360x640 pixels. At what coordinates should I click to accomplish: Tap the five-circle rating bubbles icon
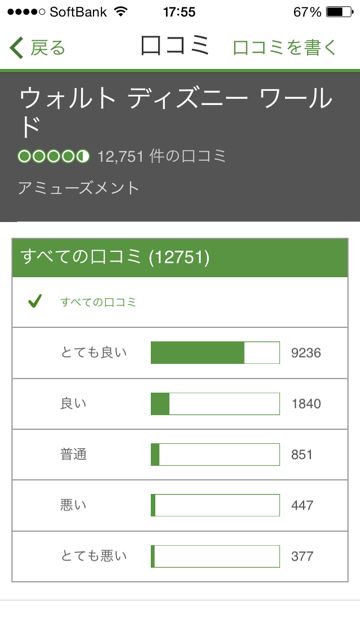click(x=53, y=157)
